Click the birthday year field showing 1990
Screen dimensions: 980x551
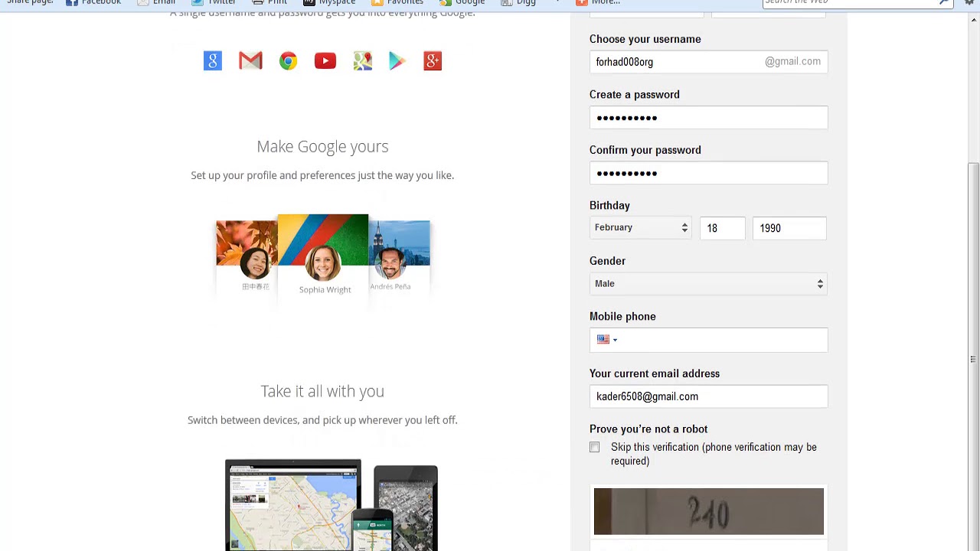[x=789, y=228]
